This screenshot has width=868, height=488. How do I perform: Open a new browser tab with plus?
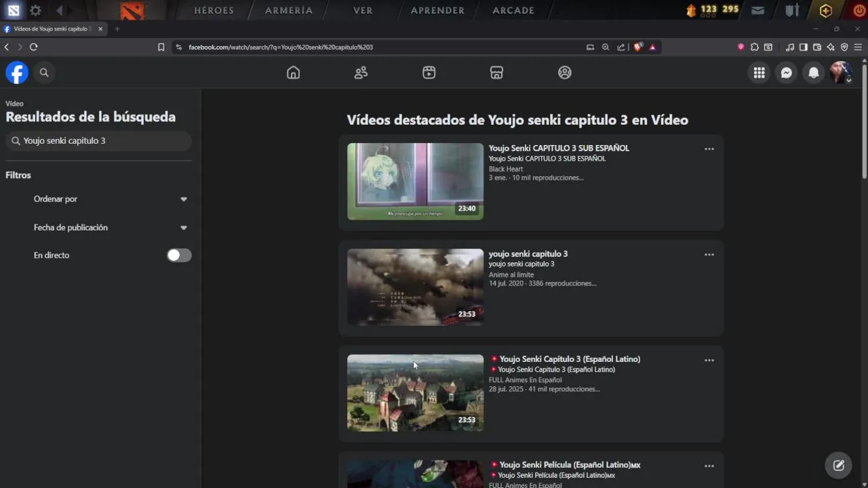coord(117,29)
